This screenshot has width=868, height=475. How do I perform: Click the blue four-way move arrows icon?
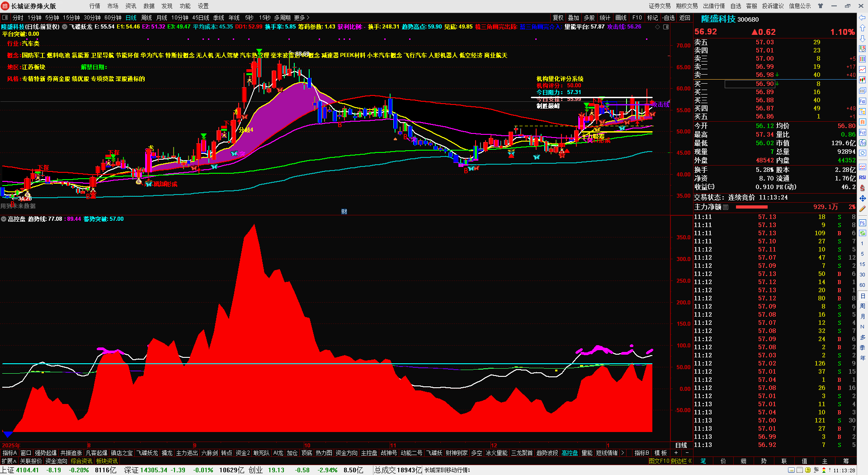tap(862, 198)
